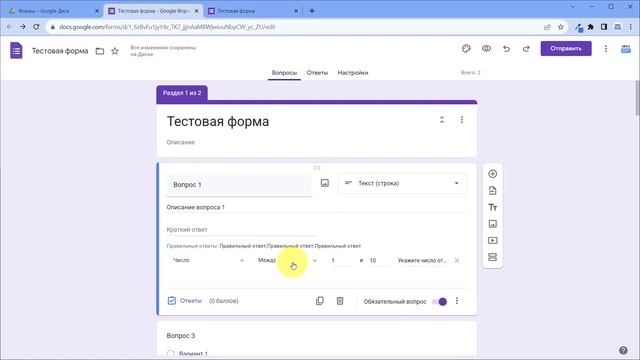Screen dimensions: 640x360
Task: Switch to the Ответы tab
Action: click(x=317, y=73)
